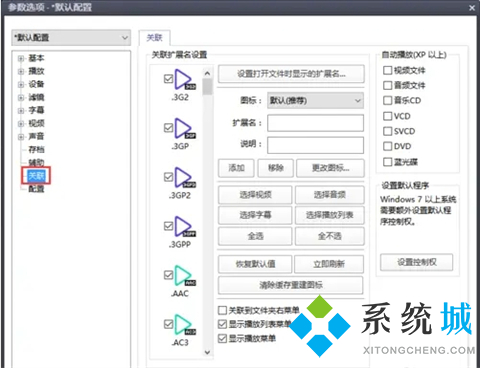This screenshot has height=368, width=480.
Task: Uncheck the .3G2 extension checkbox
Action: (x=169, y=79)
